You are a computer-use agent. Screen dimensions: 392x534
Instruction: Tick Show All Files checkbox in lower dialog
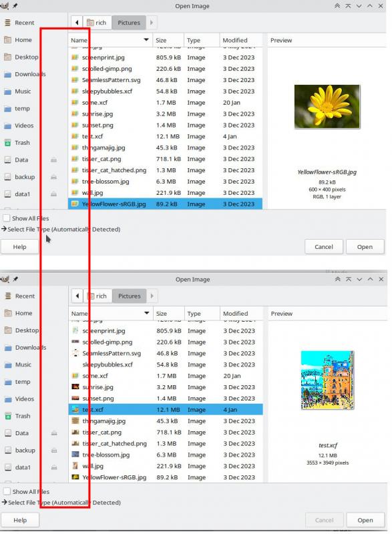[x=7, y=491]
